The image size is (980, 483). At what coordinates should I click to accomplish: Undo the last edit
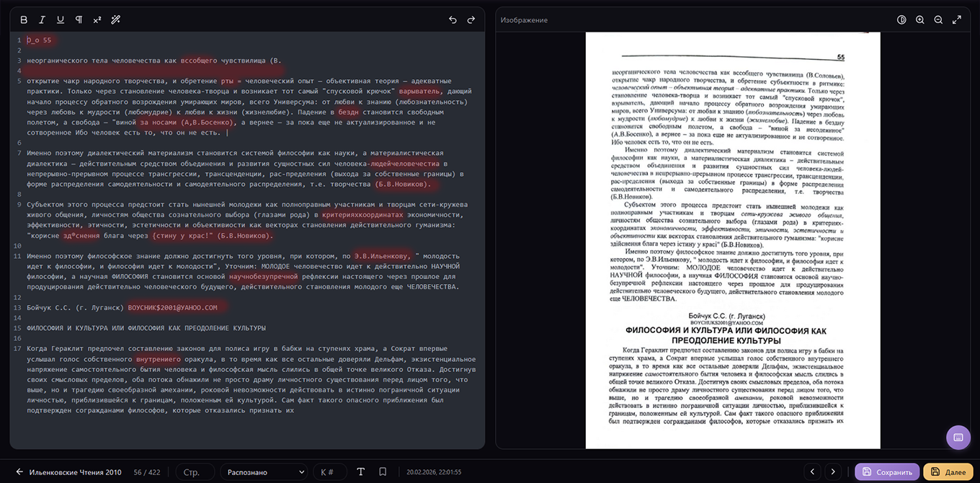click(453, 20)
